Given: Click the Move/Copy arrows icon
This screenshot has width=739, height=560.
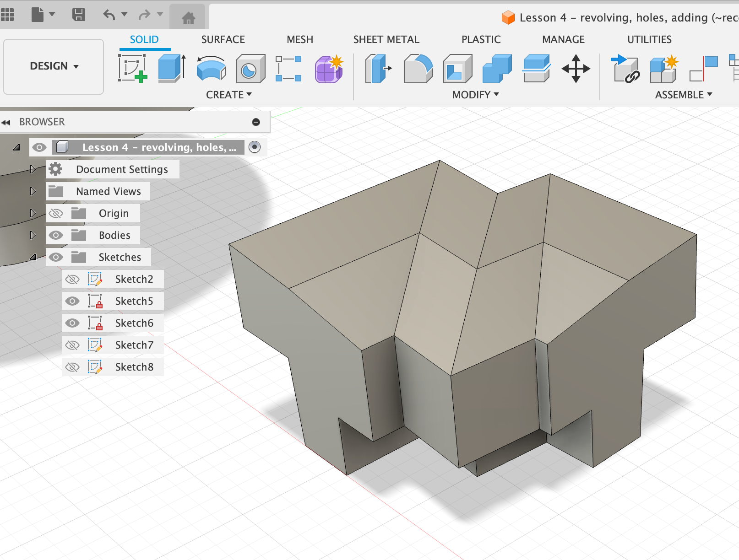Looking at the screenshot, I should [x=576, y=69].
